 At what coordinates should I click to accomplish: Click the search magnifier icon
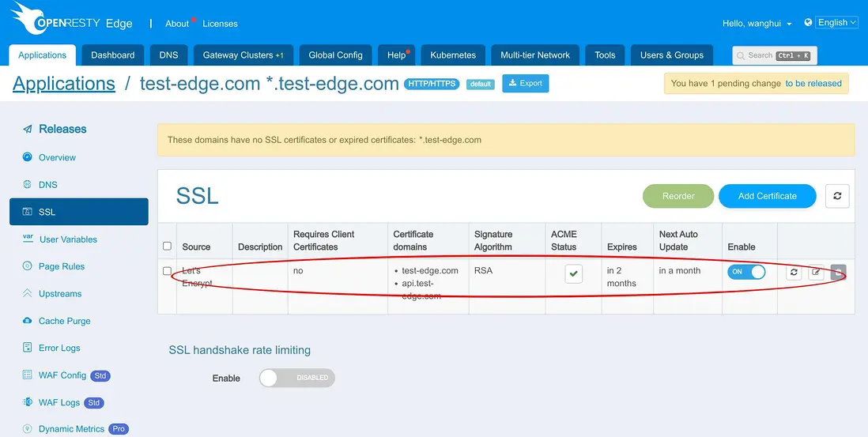(x=741, y=56)
